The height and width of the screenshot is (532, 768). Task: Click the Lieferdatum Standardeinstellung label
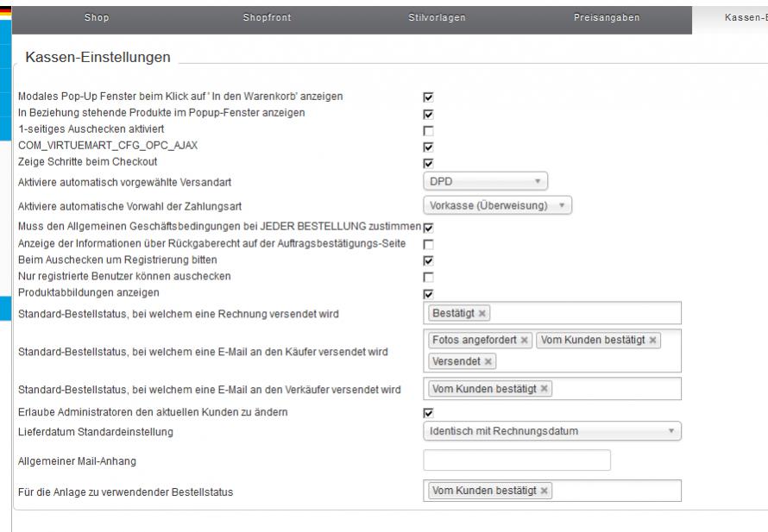point(96,432)
